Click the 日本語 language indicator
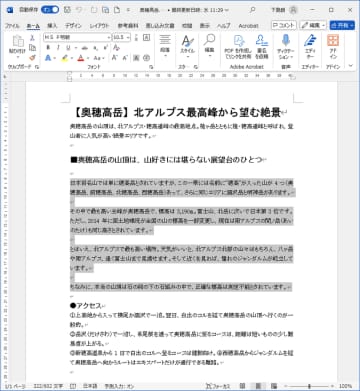360x391 pixels. [90, 386]
